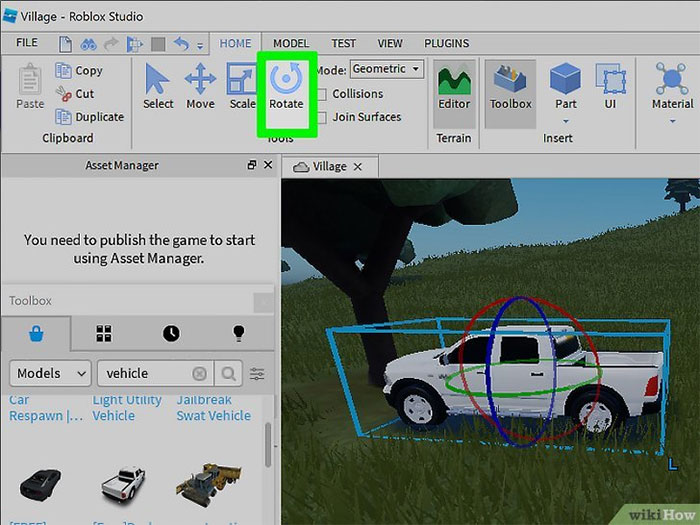This screenshot has height=525, width=700.
Task: Open the Geometric mode dropdown
Action: tap(387, 69)
